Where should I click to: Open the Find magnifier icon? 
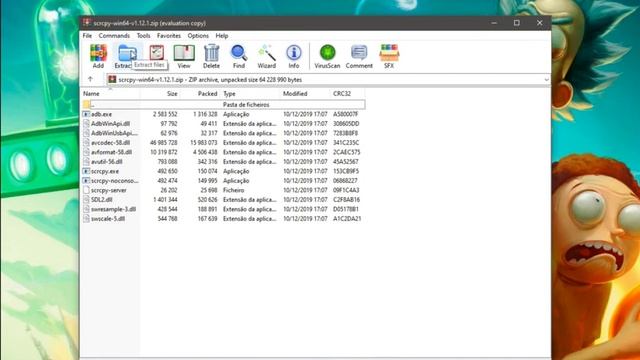pos(239,56)
